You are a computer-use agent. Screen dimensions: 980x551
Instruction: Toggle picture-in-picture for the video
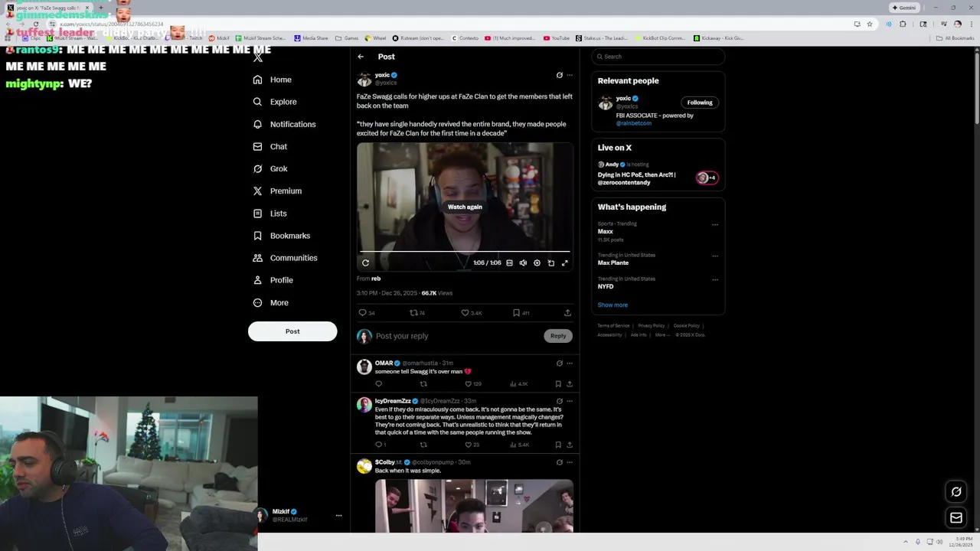(x=550, y=262)
